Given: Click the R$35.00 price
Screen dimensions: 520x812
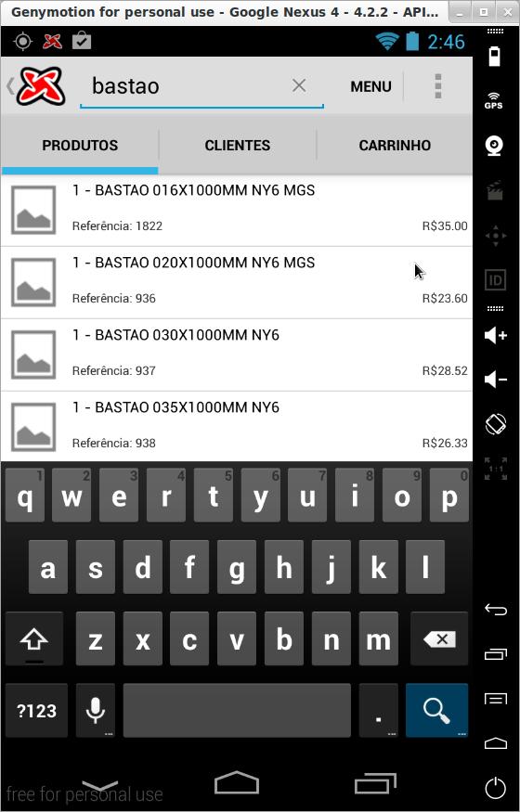Looking at the screenshot, I should pos(445,226).
